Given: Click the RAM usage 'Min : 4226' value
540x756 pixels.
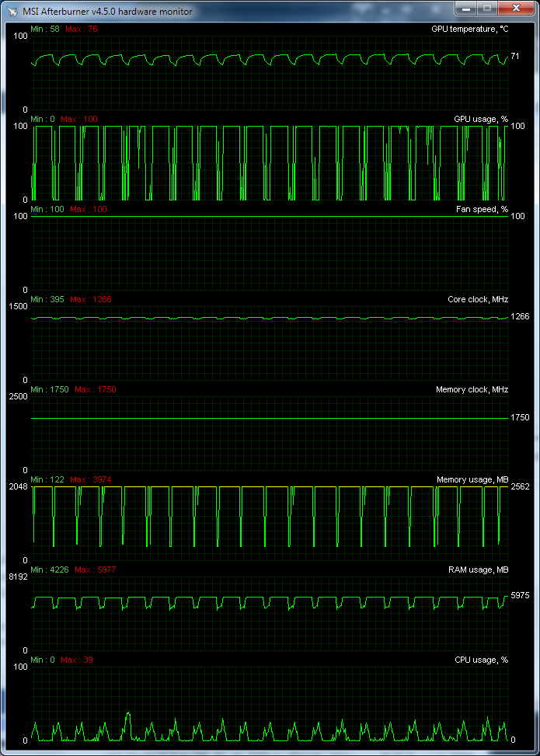Looking at the screenshot, I should 49,570.
